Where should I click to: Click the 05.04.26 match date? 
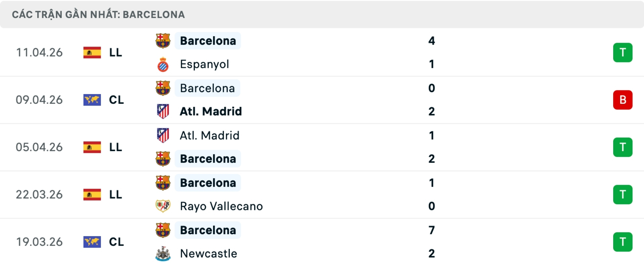[x=39, y=147]
